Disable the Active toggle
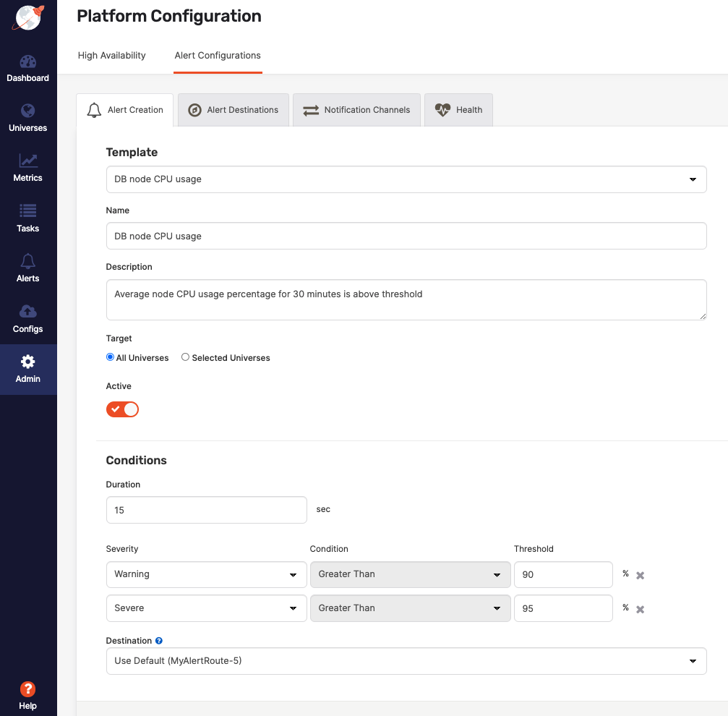Image resolution: width=728 pixels, height=716 pixels. [x=122, y=409]
